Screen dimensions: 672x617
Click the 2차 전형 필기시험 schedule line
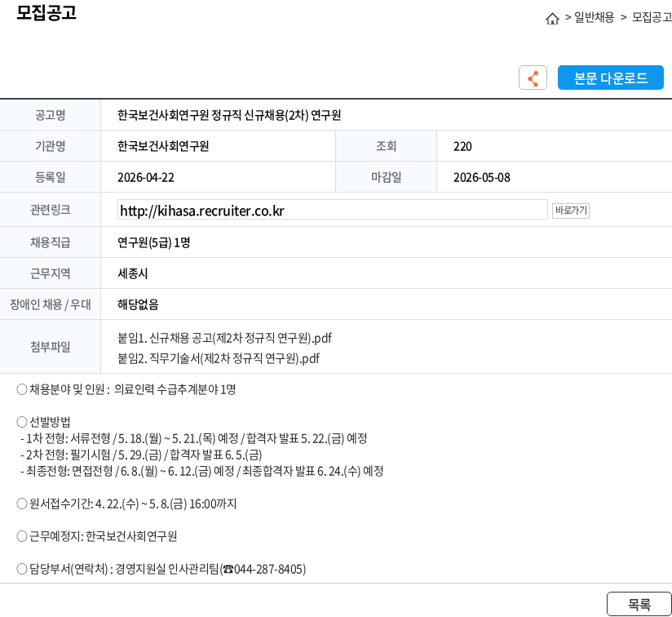141,455
